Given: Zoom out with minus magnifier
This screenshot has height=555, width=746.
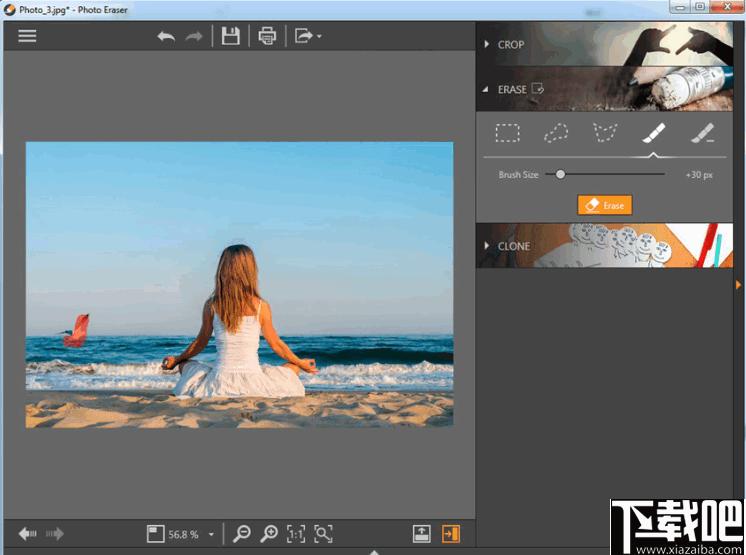Looking at the screenshot, I should tap(242, 534).
